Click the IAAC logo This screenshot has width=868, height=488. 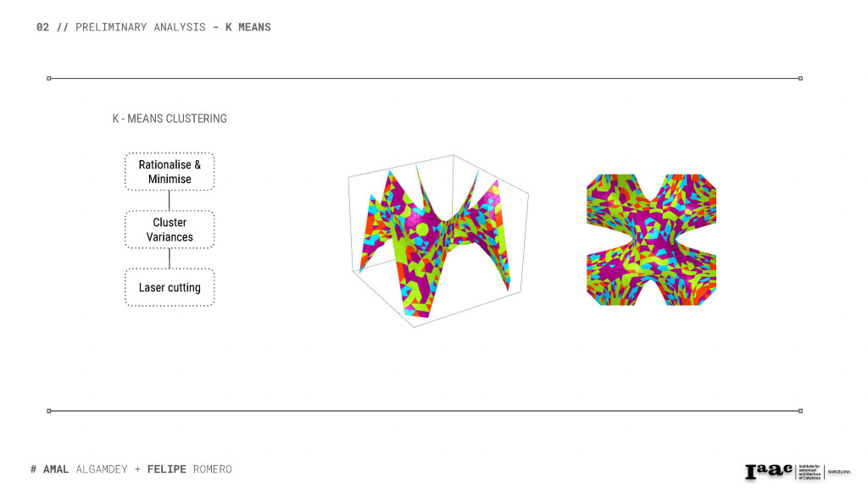pos(769,472)
